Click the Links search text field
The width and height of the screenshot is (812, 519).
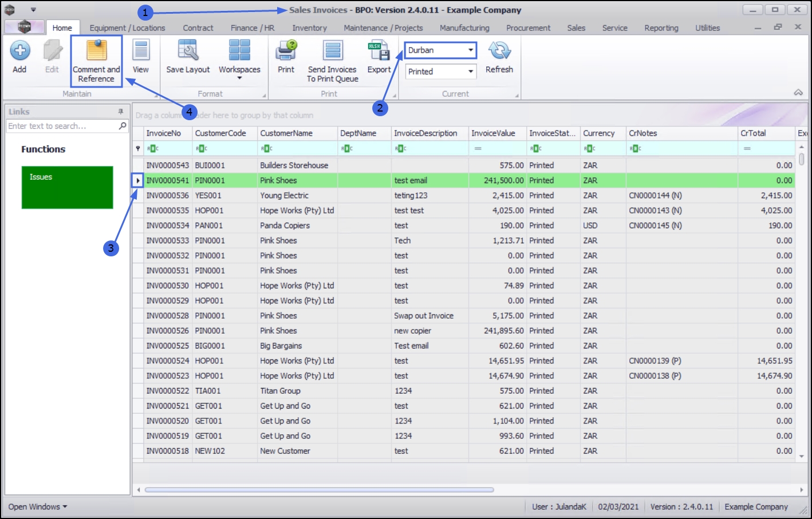[x=62, y=126]
